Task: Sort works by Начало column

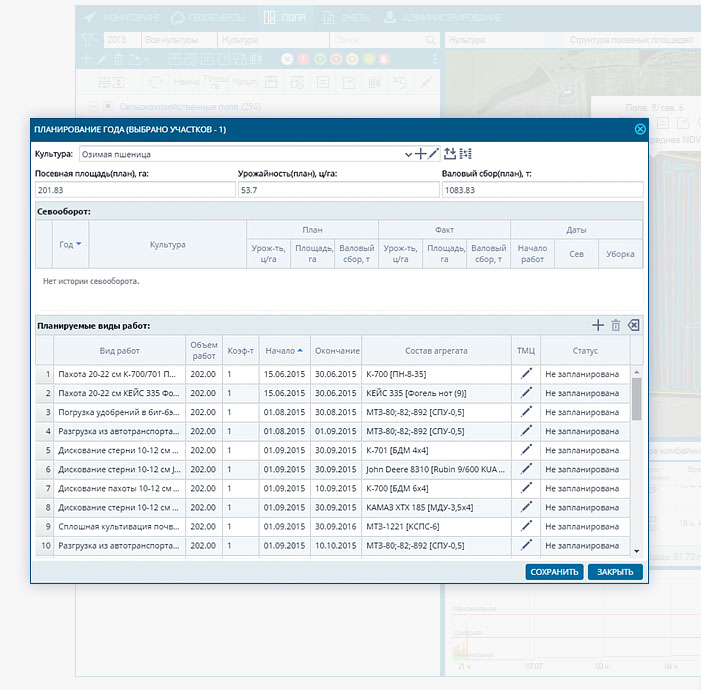Action: click(284, 351)
